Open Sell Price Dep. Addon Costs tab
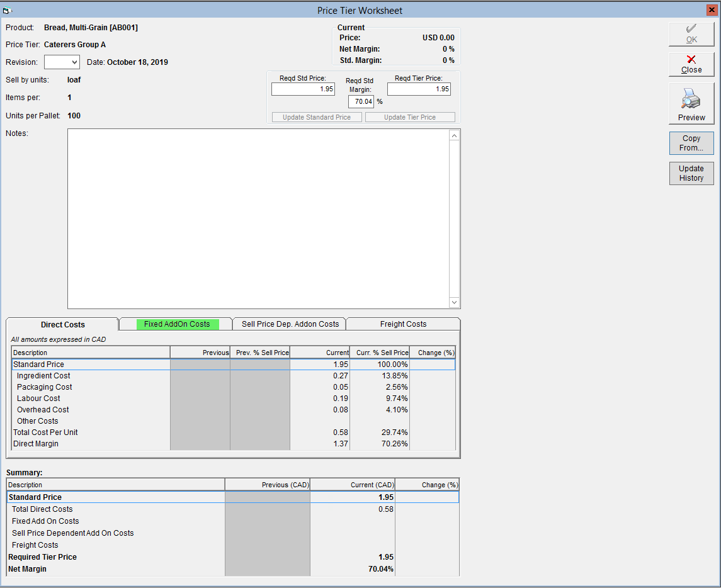Image resolution: width=721 pixels, height=588 pixels. tap(290, 324)
